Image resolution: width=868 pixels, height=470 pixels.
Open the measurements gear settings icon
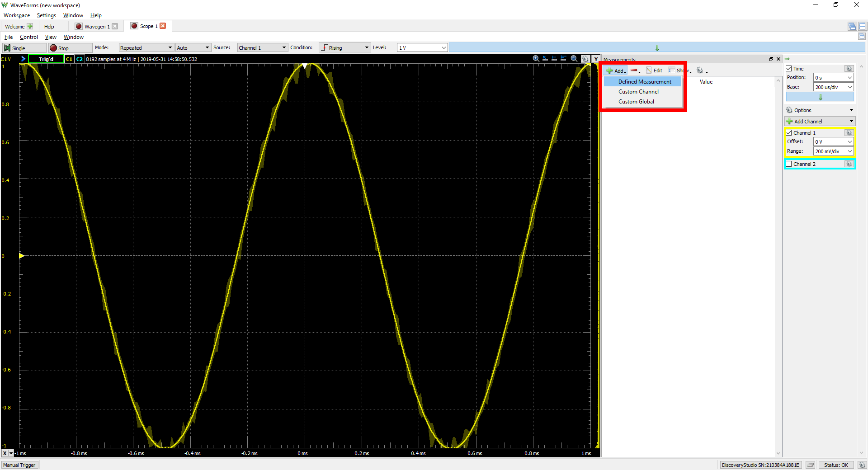pyautogui.click(x=702, y=70)
